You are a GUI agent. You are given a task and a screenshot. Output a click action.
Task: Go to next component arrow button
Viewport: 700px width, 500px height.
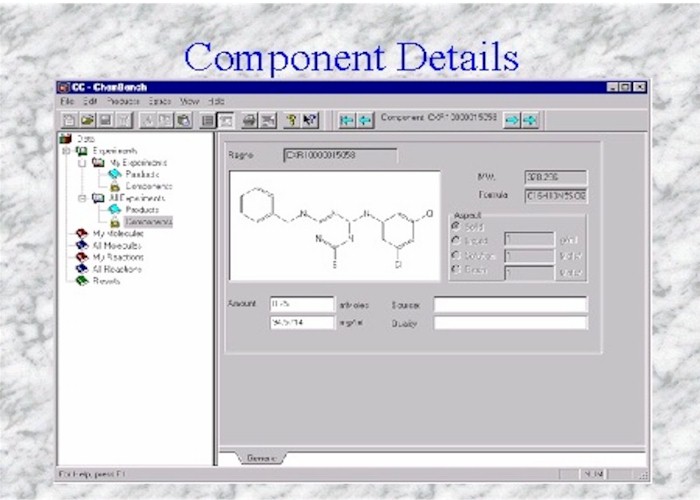pos(510,120)
